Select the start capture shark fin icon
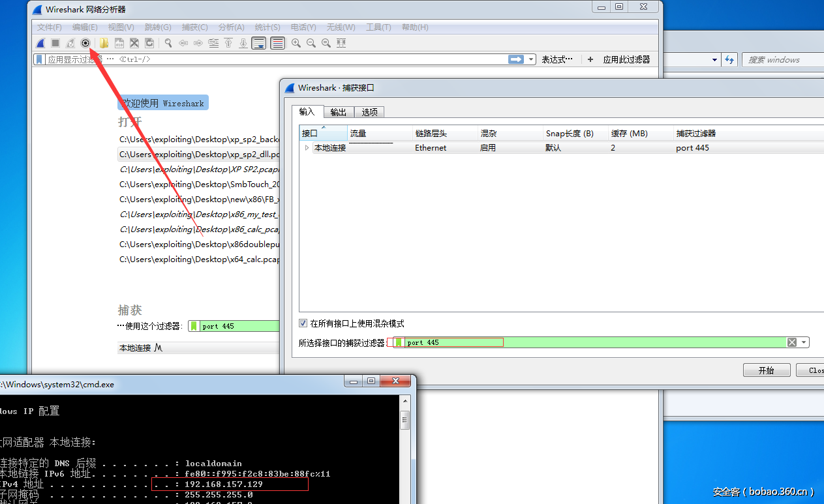Viewport: 824px width, 504px height. click(40, 43)
